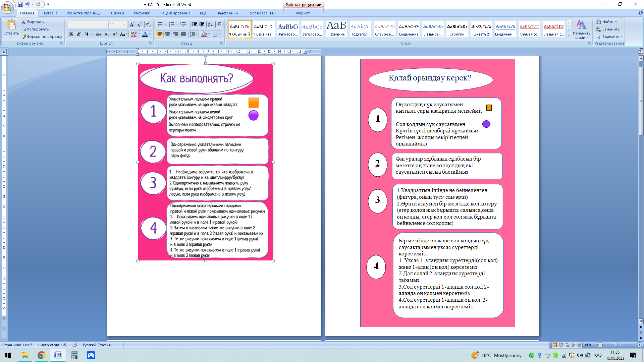Toggle center text alignment
Screen dimensions: 644x362
point(168,34)
